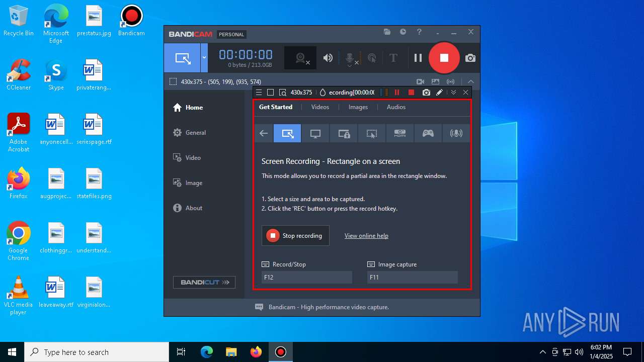Open the scheduled recording clock icon
The height and width of the screenshot is (362, 644).
(403, 32)
